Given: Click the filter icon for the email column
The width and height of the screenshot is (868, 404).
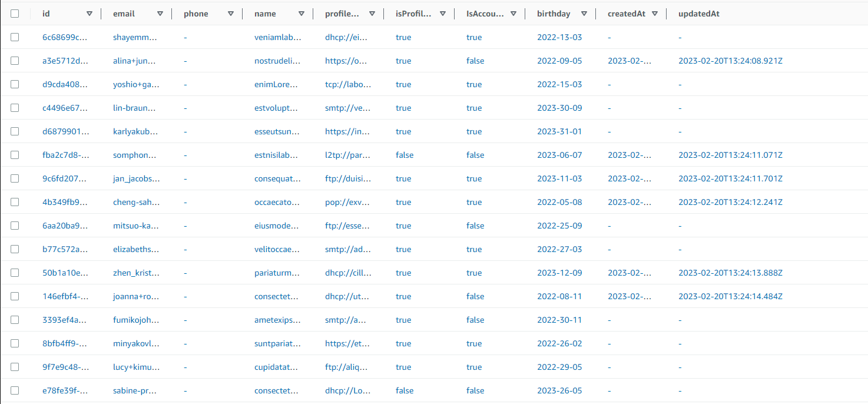Looking at the screenshot, I should [160, 14].
